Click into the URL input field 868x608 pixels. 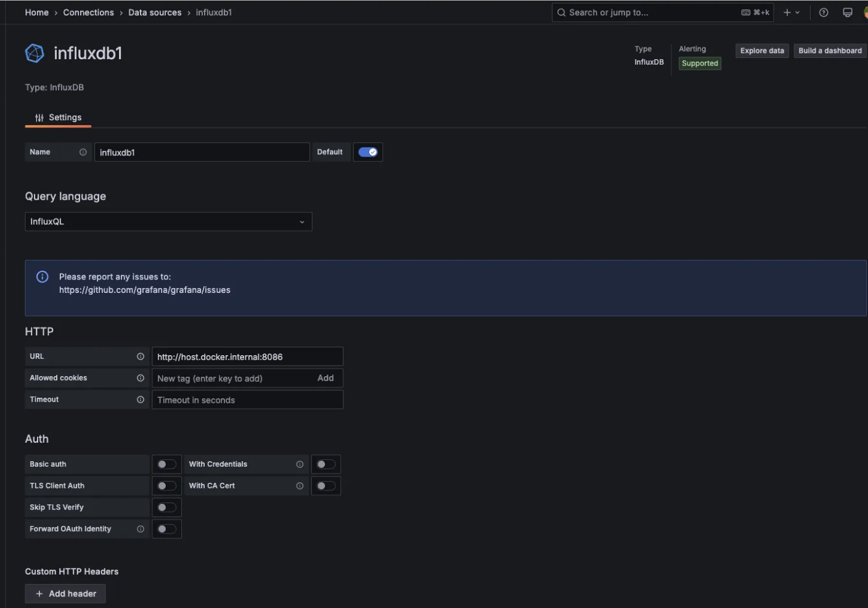click(248, 356)
